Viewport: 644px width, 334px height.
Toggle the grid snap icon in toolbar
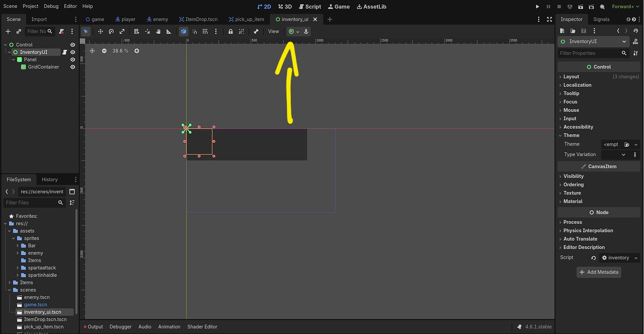point(205,31)
